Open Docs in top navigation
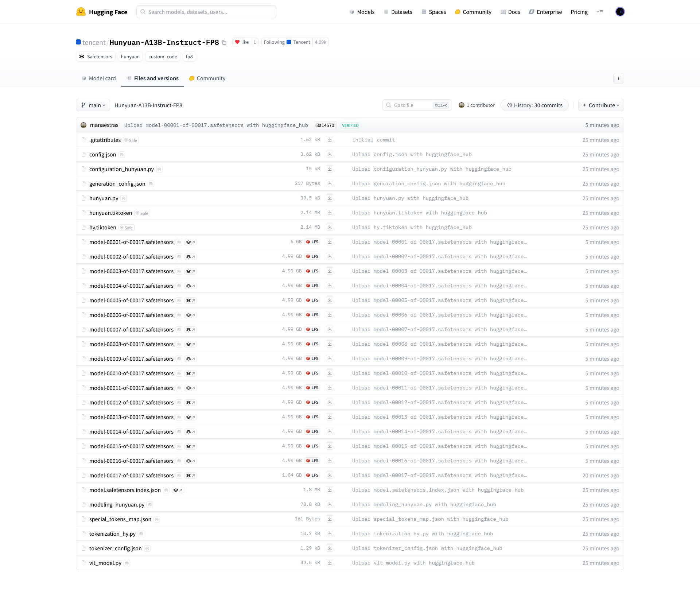The image size is (700, 605). 510,12
